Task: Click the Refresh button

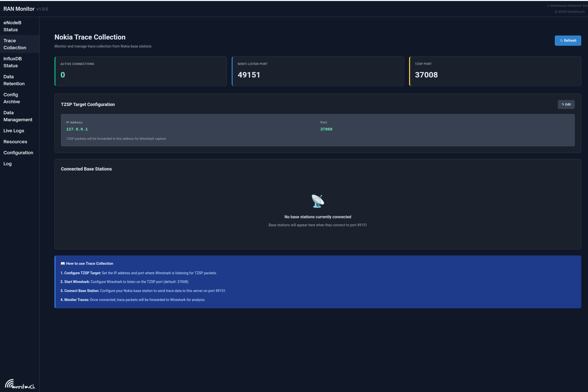Action: point(568,40)
